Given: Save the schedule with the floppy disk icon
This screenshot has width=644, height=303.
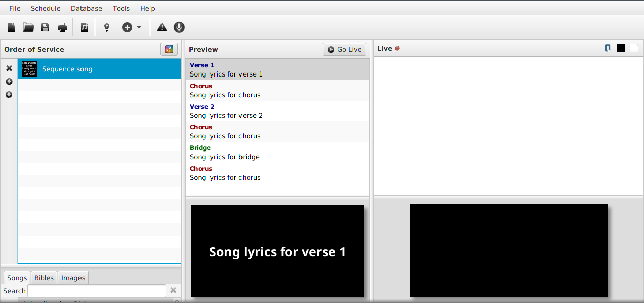Looking at the screenshot, I should click(x=45, y=27).
